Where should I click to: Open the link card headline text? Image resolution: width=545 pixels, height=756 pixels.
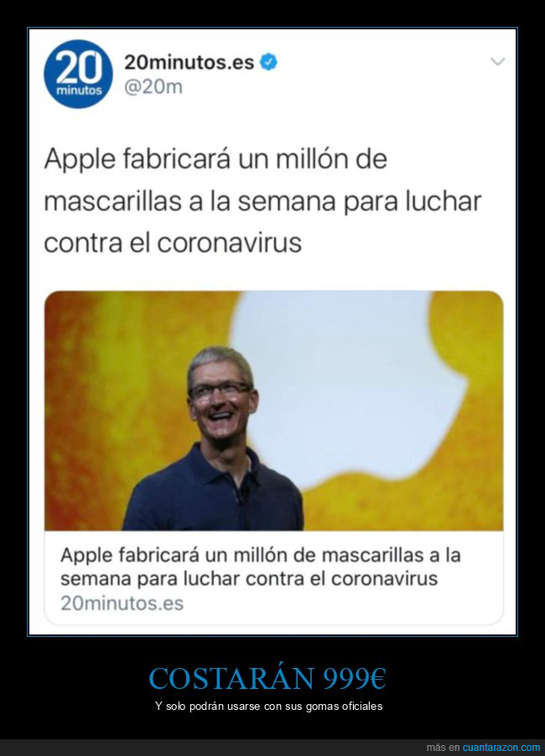pyautogui.click(x=261, y=567)
